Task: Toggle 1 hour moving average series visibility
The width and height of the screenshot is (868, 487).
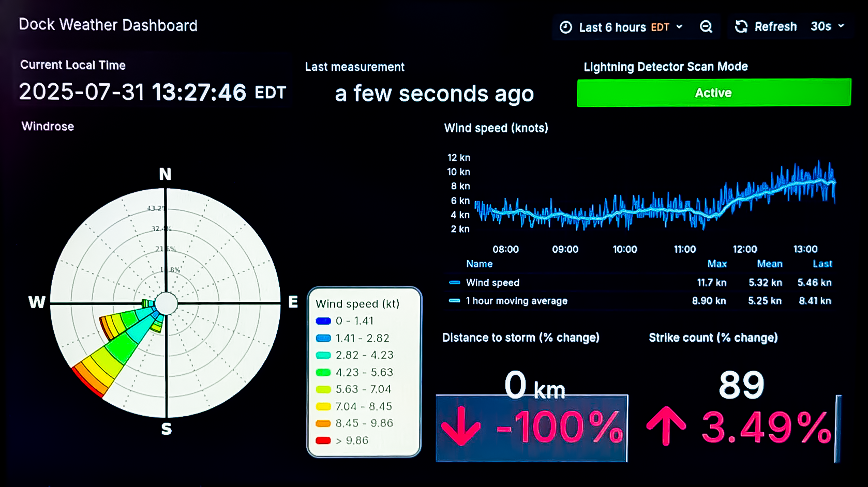Action: coord(516,301)
